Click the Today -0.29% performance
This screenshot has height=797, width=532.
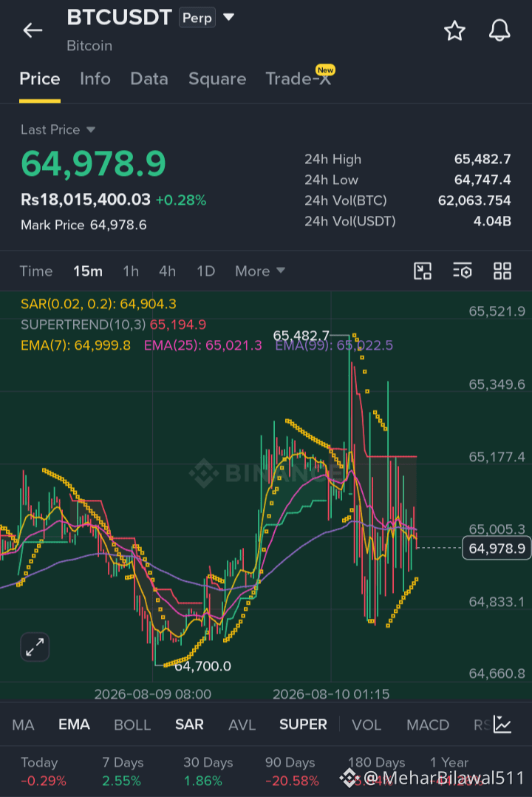click(x=43, y=772)
